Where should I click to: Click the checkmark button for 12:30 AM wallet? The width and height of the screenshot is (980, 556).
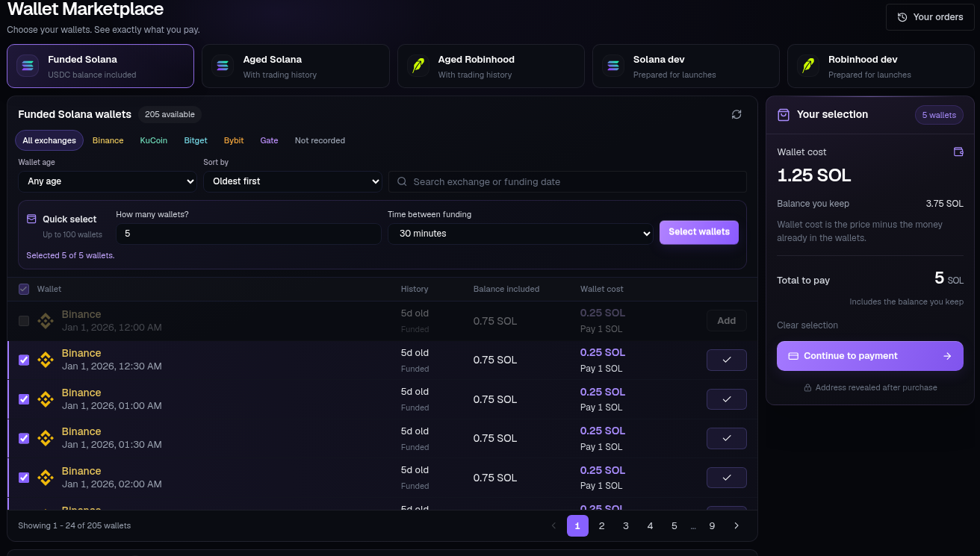727,360
